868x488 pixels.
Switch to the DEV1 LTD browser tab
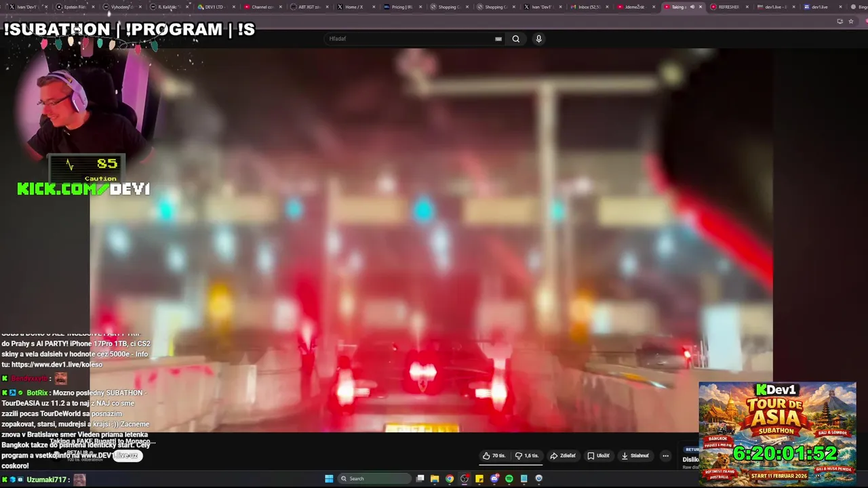coord(215,7)
